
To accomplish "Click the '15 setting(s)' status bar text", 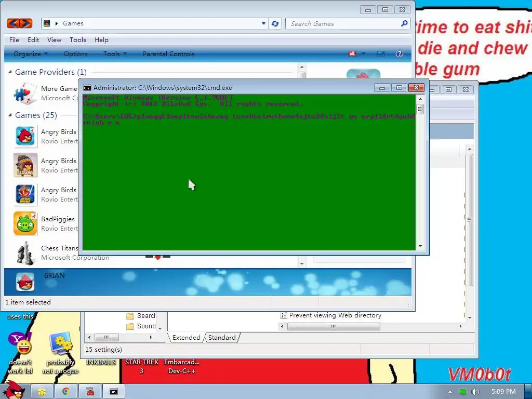I will tap(104, 350).
